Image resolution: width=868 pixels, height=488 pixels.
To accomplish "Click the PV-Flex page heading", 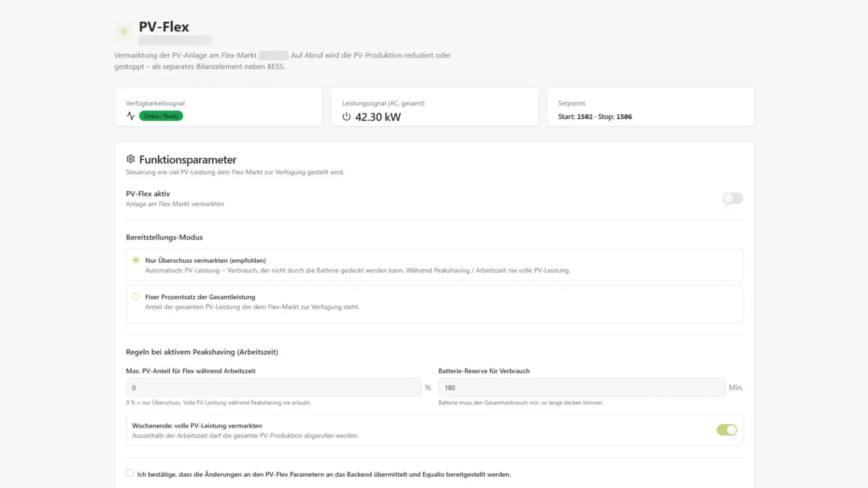I will [164, 27].
